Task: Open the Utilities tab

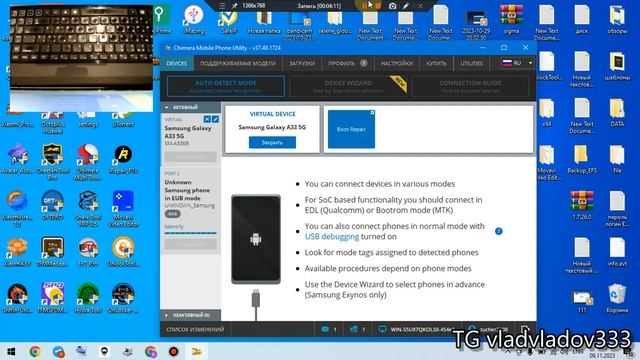Action: coord(471,63)
